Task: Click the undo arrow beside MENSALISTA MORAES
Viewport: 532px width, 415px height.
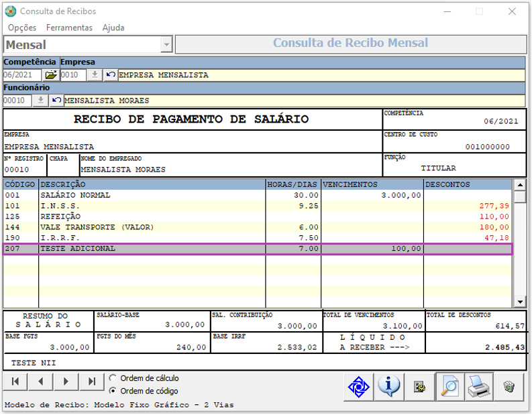Action: tap(56, 101)
